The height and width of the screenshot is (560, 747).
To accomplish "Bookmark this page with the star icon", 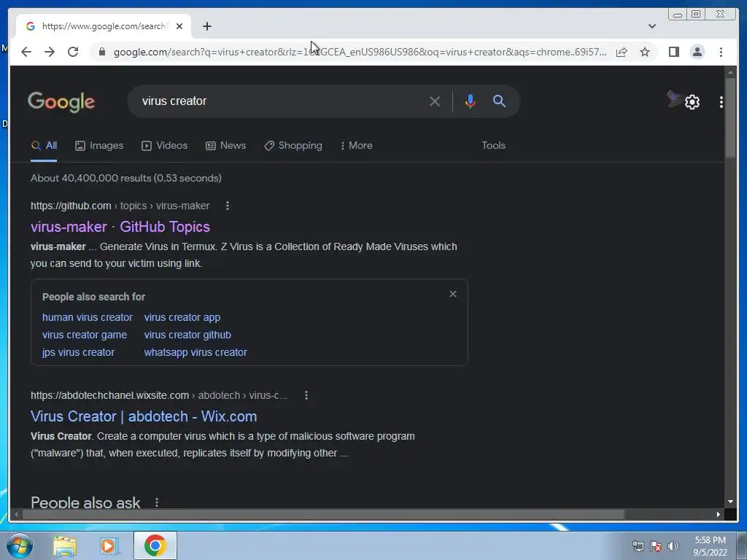I will 645,52.
